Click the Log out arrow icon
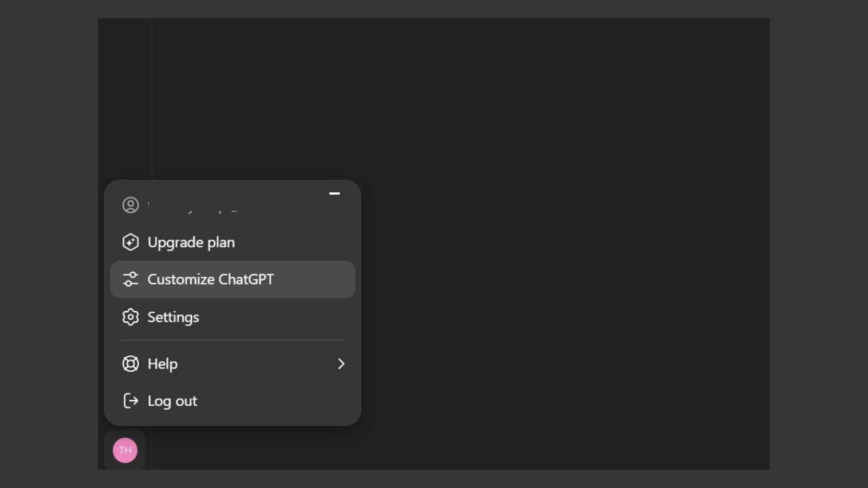 (x=131, y=401)
